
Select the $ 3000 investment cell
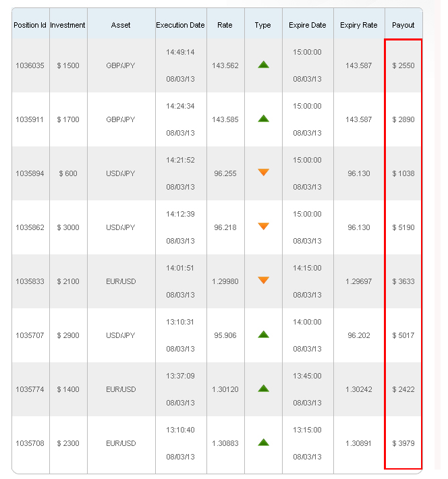click(x=68, y=227)
